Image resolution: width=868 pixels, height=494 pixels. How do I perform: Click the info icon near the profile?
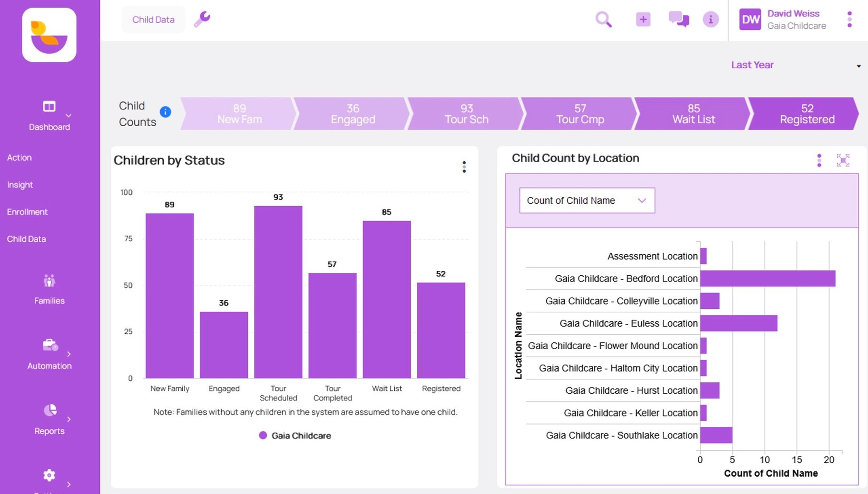point(711,19)
